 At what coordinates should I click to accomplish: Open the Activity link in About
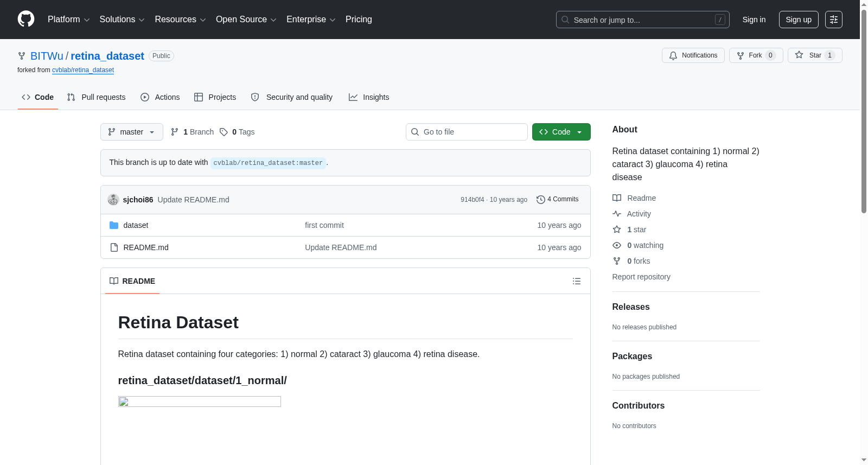point(631,214)
